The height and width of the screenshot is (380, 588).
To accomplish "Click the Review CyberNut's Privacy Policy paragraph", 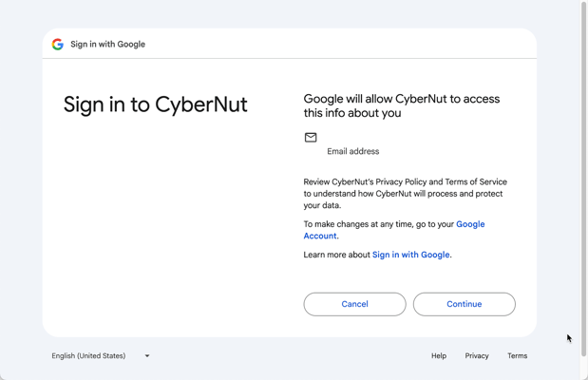I will click(x=405, y=193).
